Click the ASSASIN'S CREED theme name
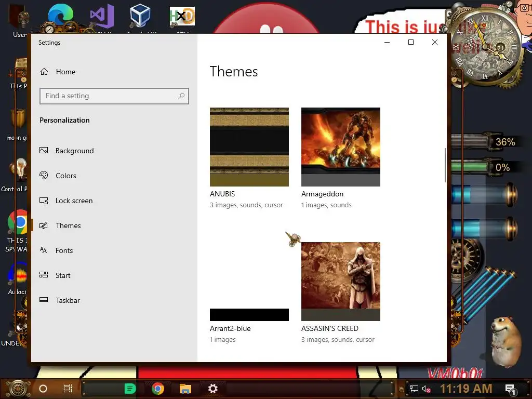This screenshot has height=399, width=532. (x=330, y=328)
